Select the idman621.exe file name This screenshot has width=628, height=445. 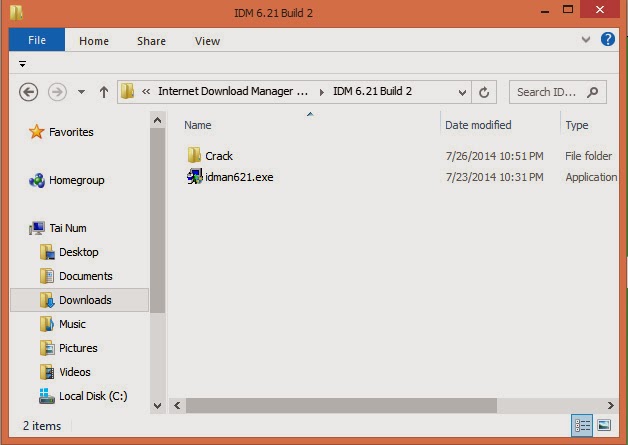(x=239, y=177)
